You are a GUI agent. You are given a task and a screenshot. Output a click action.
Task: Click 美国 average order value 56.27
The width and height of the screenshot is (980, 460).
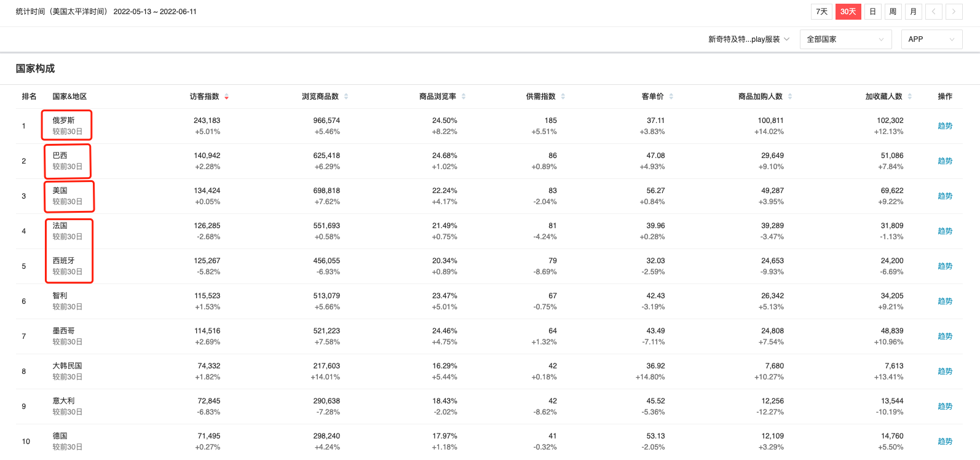click(655, 191)
